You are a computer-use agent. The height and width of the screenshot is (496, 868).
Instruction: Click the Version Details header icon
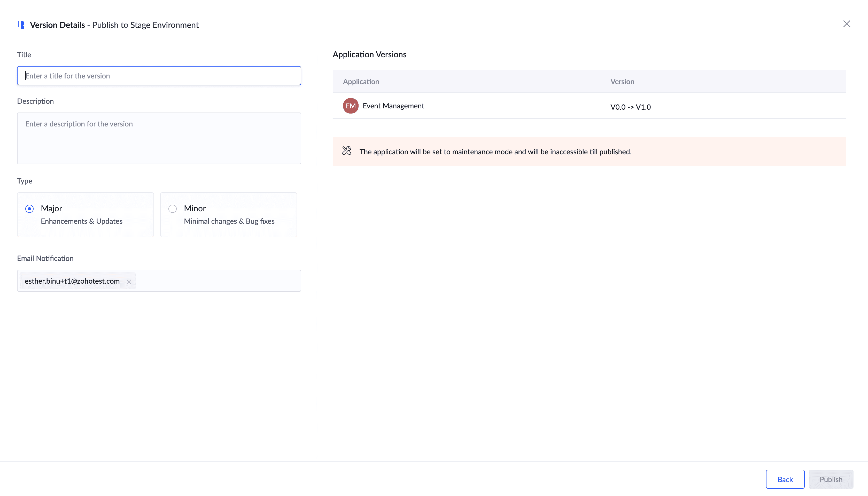(21, 25)
